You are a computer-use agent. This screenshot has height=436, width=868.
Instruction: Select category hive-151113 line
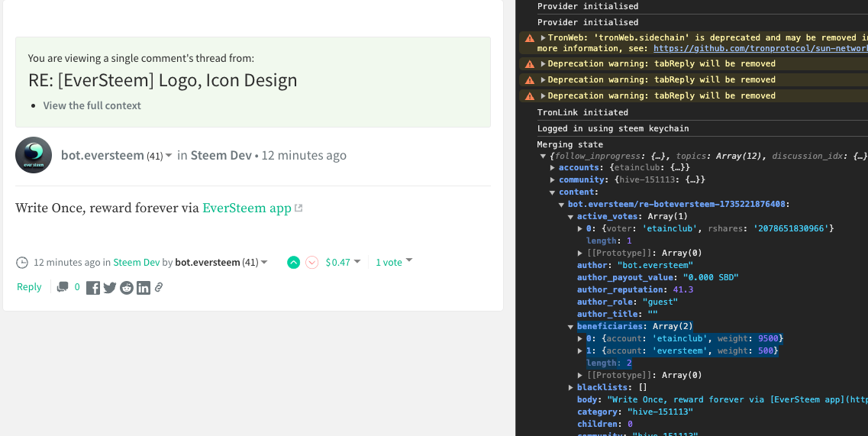click(x=635, y=412)
